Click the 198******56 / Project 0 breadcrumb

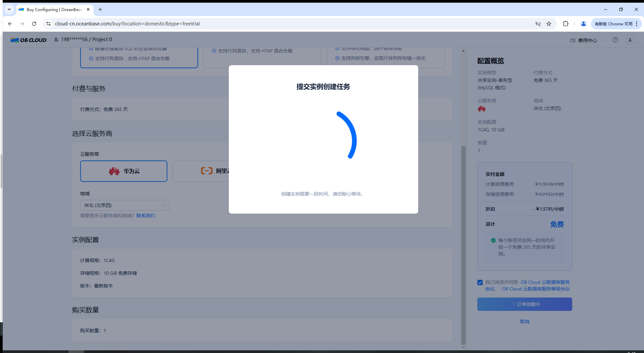point(87,39)
